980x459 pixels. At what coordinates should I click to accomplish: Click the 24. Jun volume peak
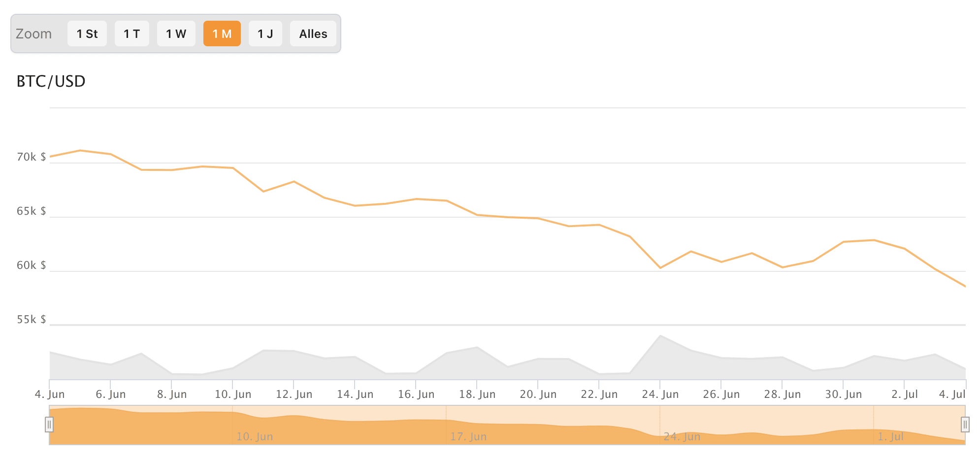coord(660,336)
